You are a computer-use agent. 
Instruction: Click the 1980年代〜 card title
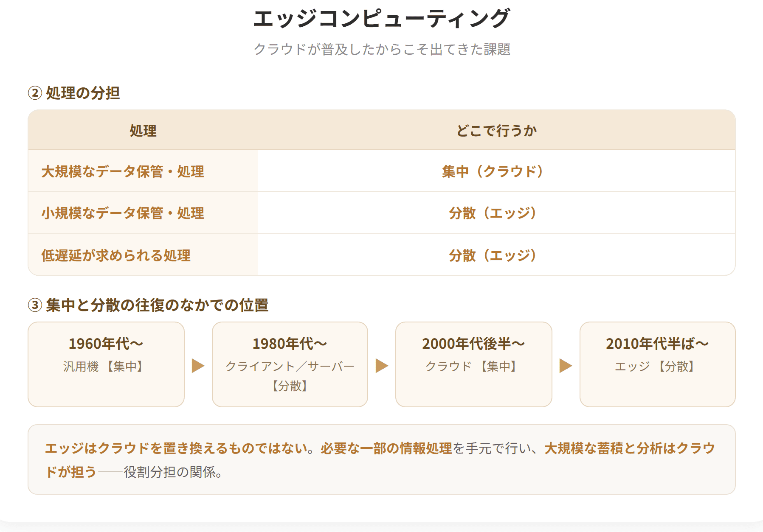[290, 344]
